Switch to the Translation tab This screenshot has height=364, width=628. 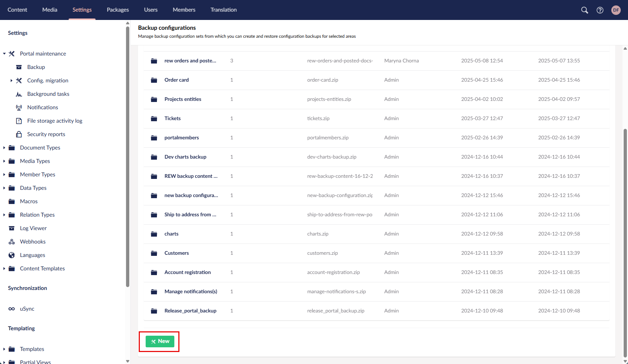pos(223,10)
